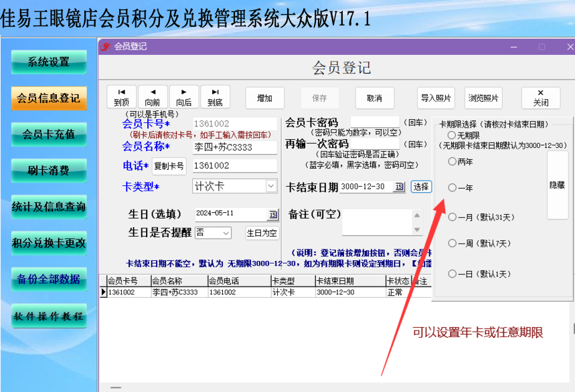575x392 pixels.
Task: Go to next record with 向后
Action: click(x=183, y=97)
